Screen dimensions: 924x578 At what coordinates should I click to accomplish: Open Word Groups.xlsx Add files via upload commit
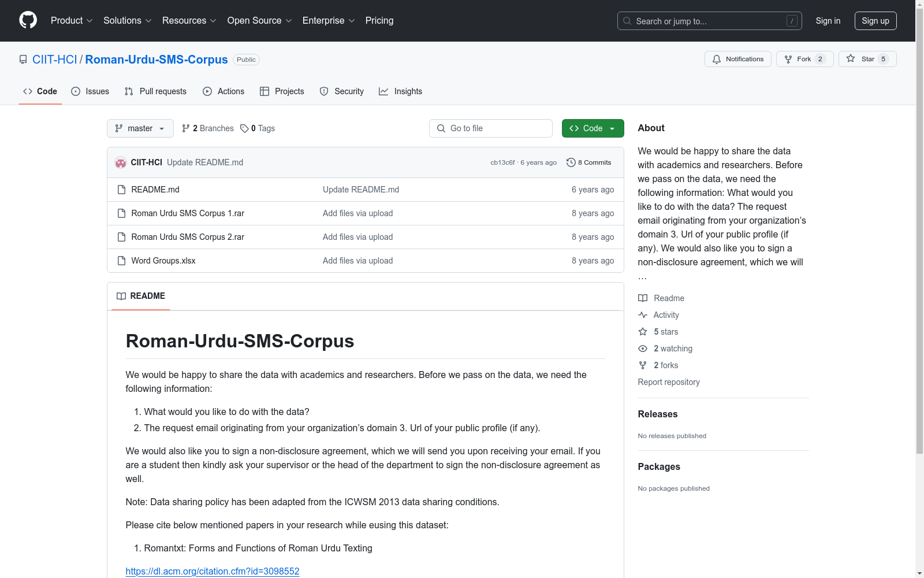coord(358,261)
